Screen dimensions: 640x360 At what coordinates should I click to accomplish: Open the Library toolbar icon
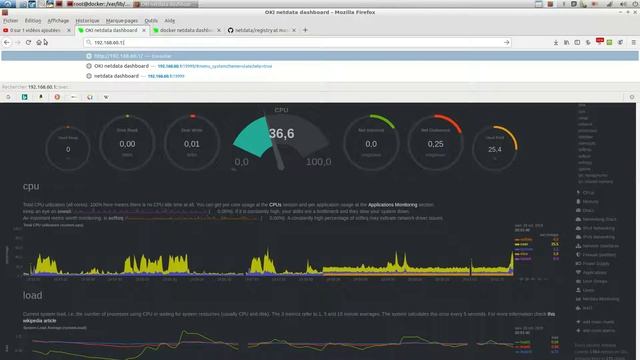point(567,42)
